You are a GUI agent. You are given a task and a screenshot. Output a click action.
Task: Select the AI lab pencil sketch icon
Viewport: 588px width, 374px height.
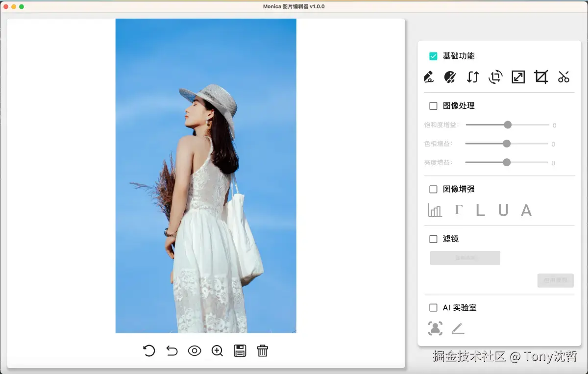[458, 328]
